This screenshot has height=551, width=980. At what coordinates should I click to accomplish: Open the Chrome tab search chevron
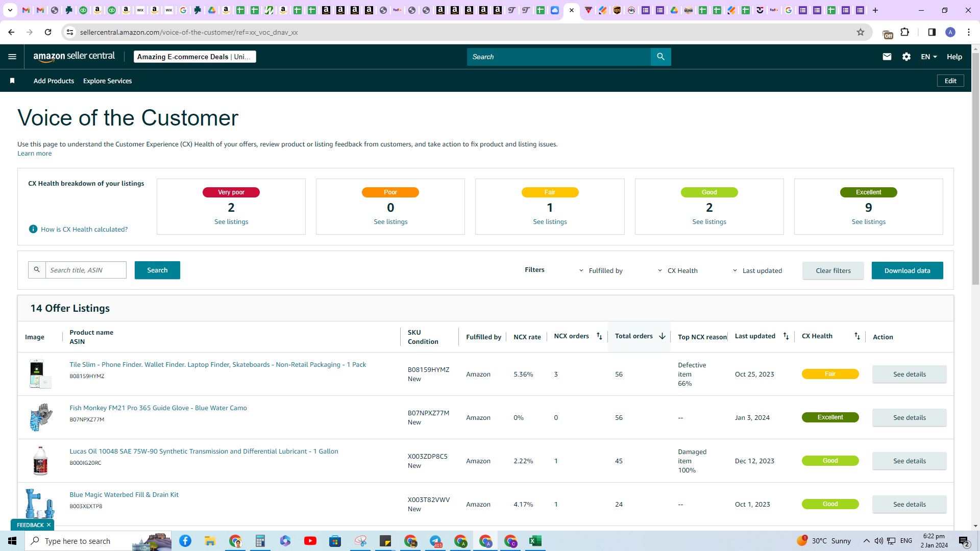click(x=10, y=10)
